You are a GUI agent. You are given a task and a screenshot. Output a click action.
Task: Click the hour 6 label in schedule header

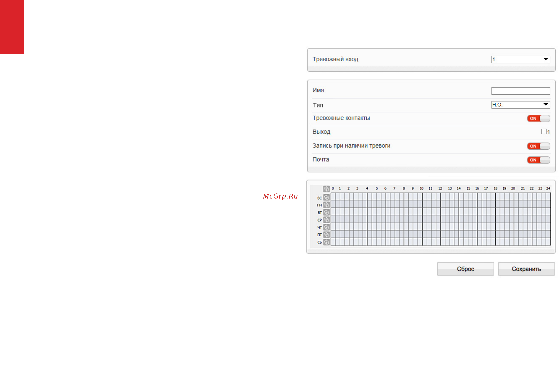[x=385, y=188]
